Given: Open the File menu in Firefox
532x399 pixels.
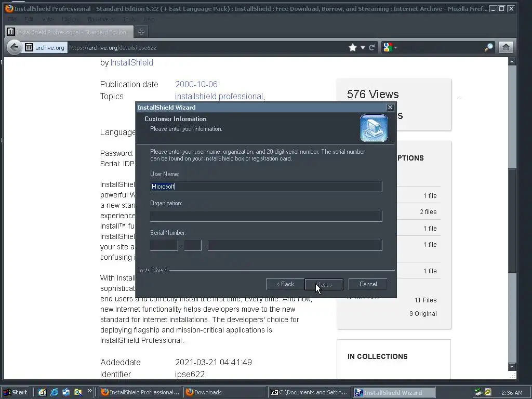Looking at the screenshot, I should [x=12, y=19].
